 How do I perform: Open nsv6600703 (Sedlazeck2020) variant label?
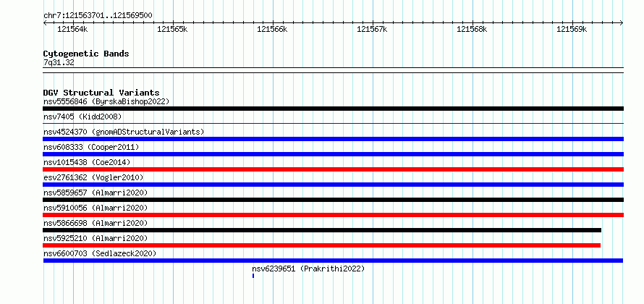(100, 253)
